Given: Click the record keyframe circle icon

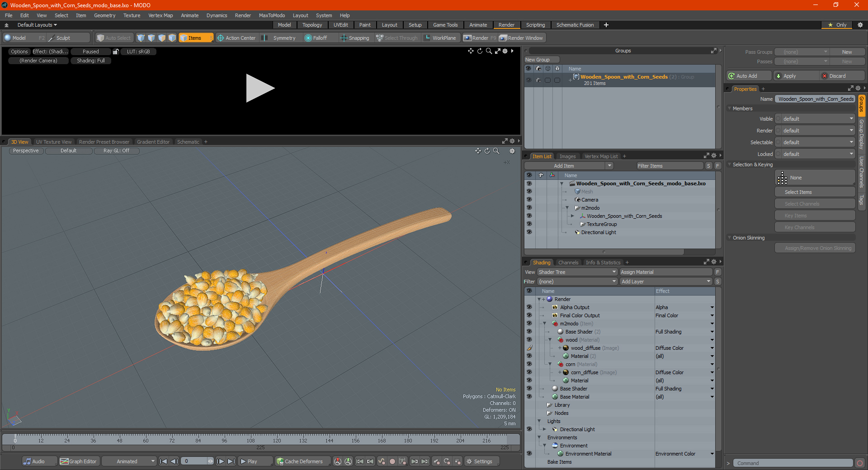Looking at the screenshot, I should pos(392,461).
